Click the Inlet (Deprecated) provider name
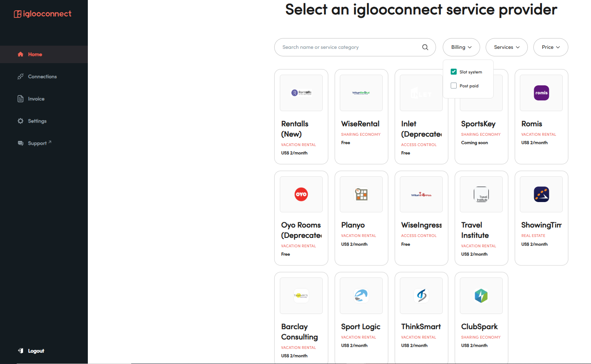 point(421,129)
